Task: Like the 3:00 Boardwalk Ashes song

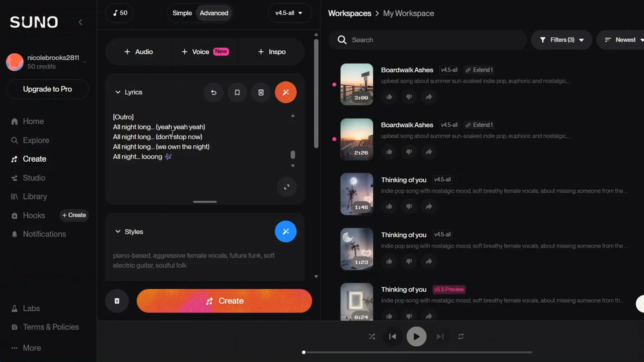Action: tap(389, 97)
